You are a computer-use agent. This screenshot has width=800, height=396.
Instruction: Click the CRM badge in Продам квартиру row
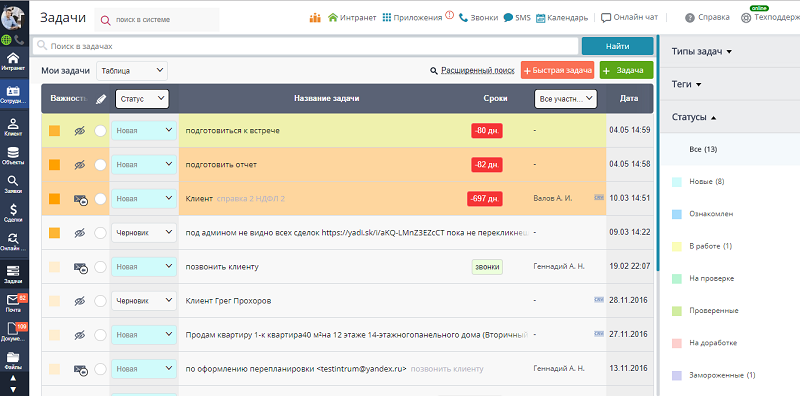[x=599, y=334]
